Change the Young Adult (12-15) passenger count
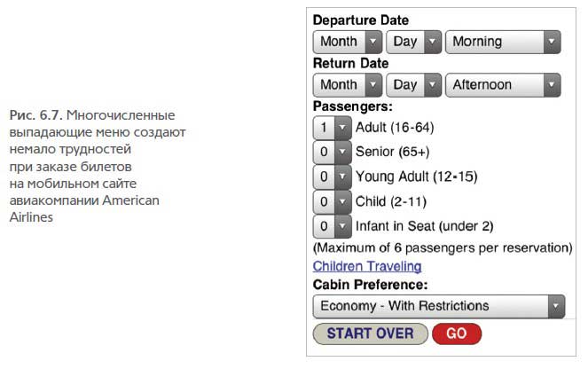Viewport: 588px width, 369px height. tap(333, 177)
